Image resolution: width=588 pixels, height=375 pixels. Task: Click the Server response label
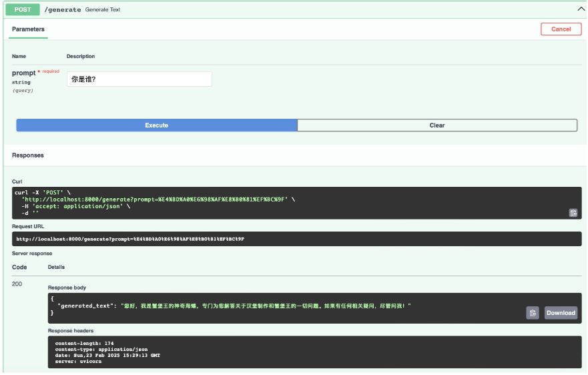click(x=32, y=254)
